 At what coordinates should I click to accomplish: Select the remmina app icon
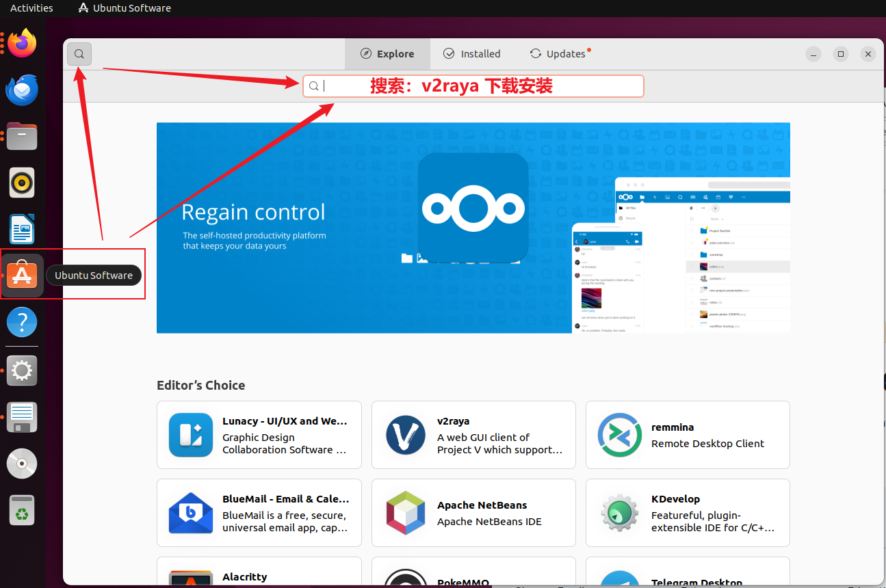click(x=619, y=435)
